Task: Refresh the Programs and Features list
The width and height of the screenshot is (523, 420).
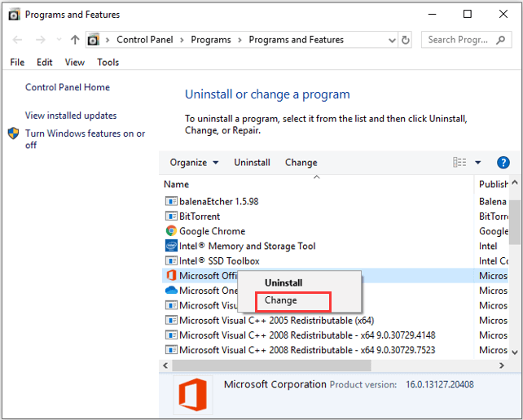Action: [x=407, y=40]
